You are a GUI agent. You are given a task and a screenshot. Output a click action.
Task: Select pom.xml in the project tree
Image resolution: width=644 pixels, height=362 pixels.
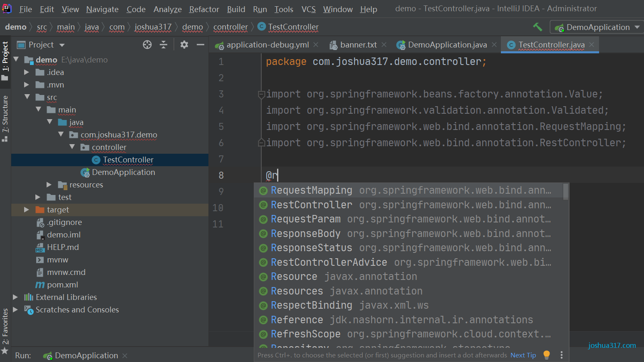point(62,285)
